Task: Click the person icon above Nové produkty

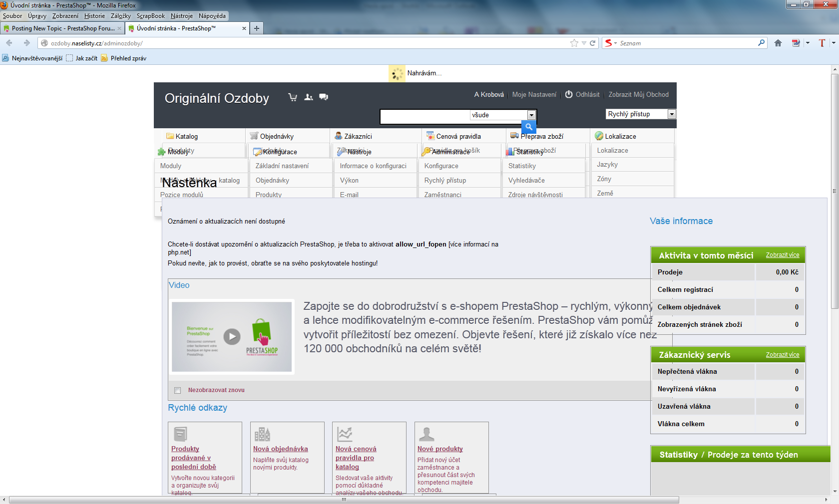Action: click(426, 434)
